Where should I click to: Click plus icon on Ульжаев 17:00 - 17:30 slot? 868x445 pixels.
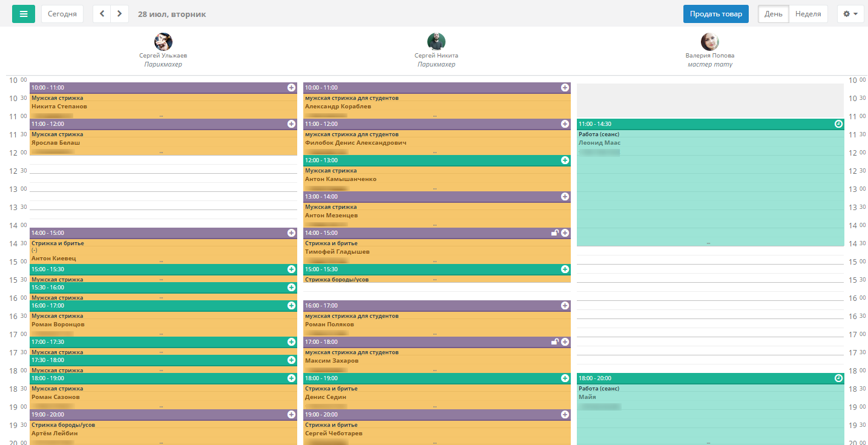click(x=291, y=342)
